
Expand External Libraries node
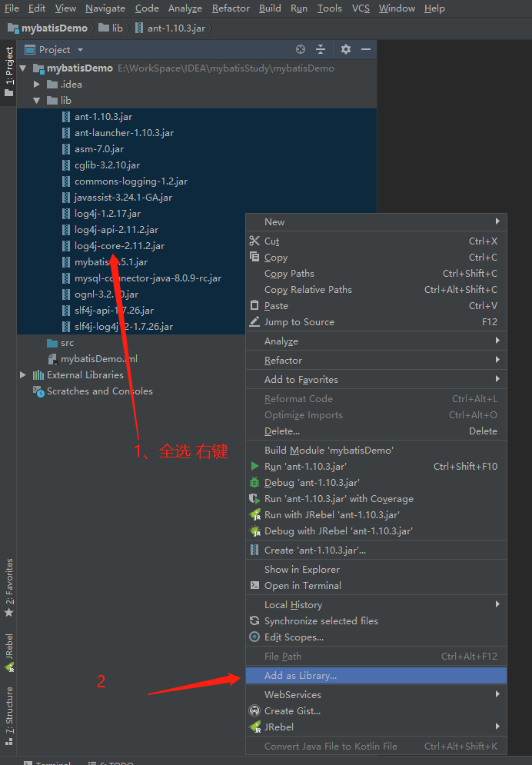22,374
